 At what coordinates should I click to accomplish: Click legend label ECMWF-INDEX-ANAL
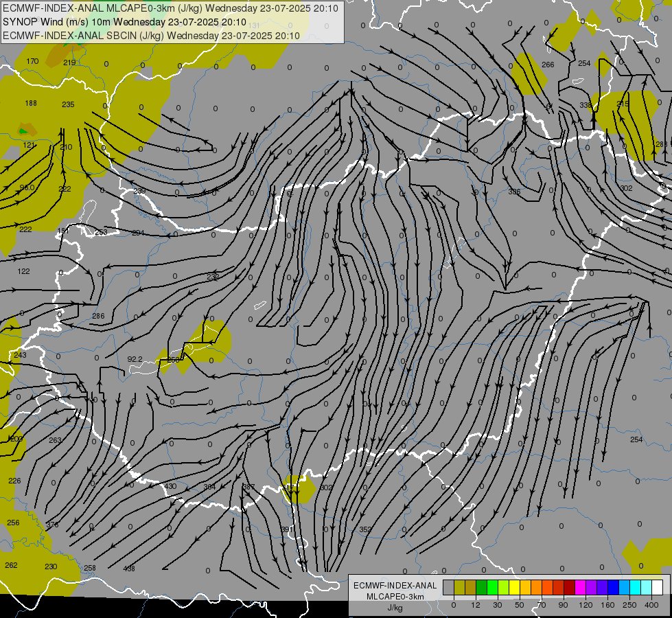tap(395, 586)
